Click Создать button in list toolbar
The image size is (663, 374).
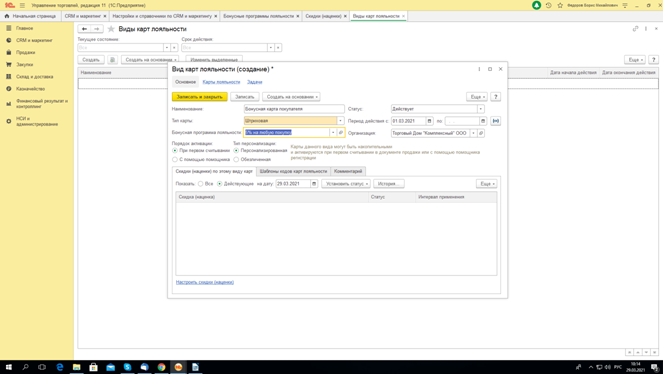click(x=91, y=60)
